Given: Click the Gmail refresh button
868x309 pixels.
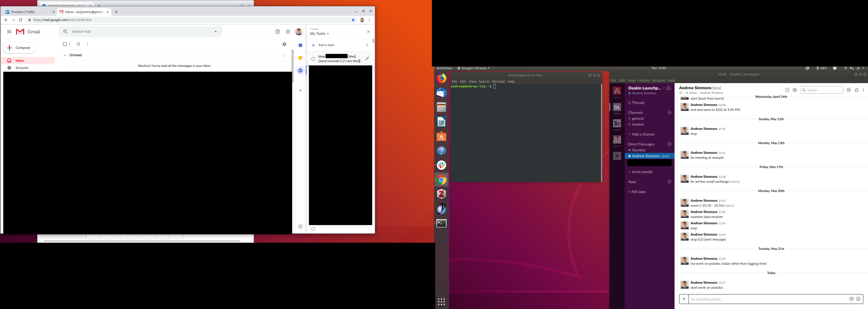Looking at the screenshot, I should pyautogui.click(x=78, y=44).
